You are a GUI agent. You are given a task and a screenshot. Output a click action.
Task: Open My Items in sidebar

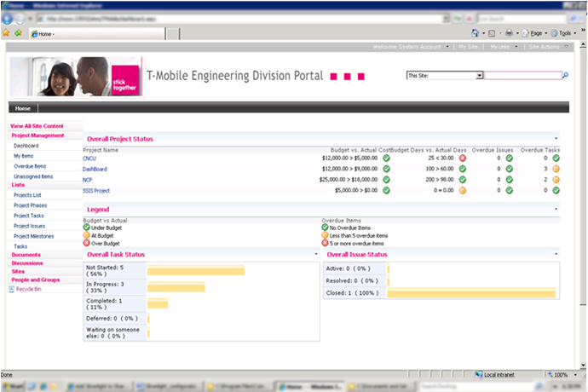point(23,156)
